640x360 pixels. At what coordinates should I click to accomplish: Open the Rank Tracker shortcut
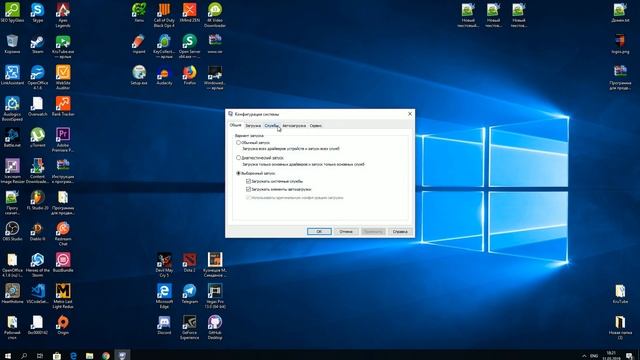click(63, 106)
